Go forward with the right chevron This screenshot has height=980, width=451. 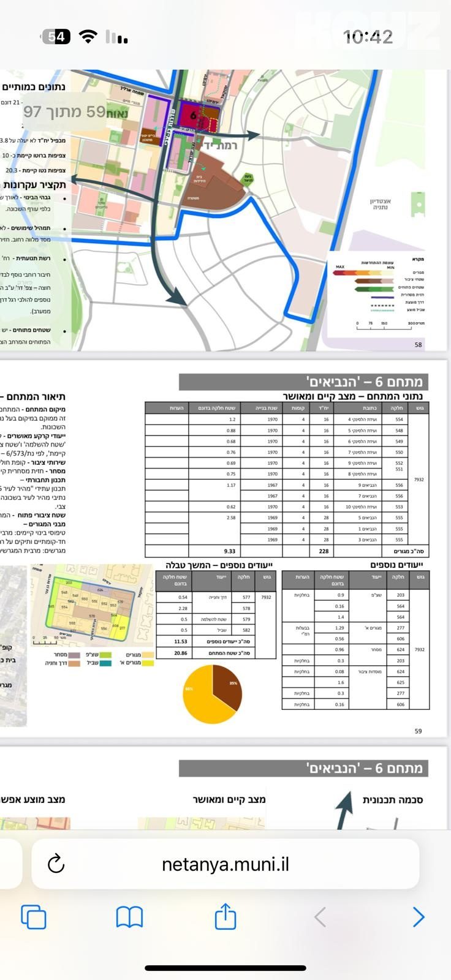419,918
